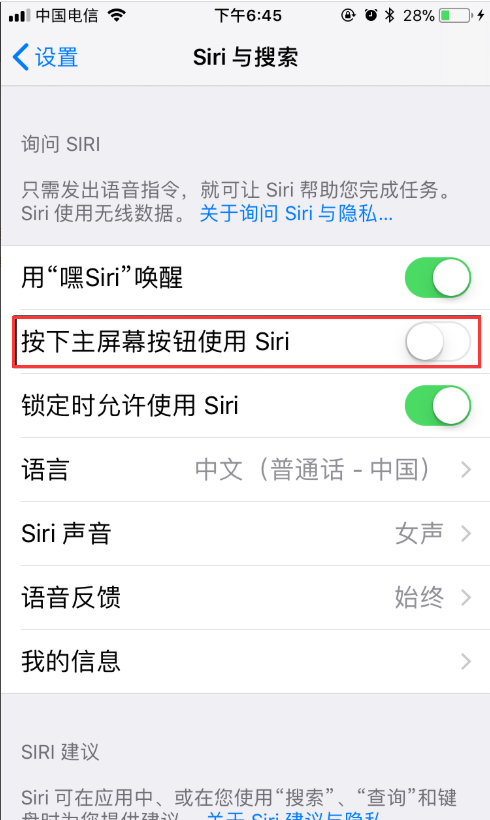Open Siri 声音 row chevron
The height and width of the screenshot is (820, 490).
click(x=466, y=533)
